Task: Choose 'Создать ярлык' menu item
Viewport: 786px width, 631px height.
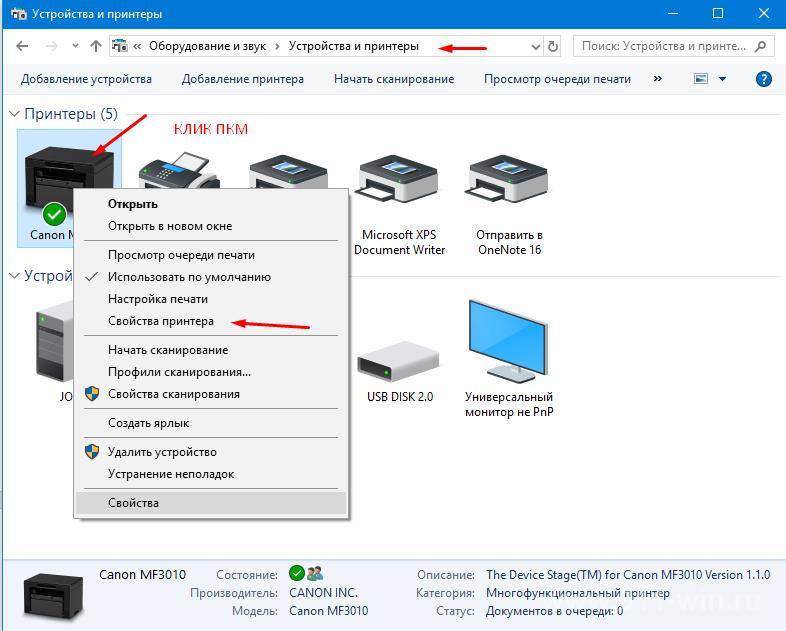Action: (x=211, y=424)
